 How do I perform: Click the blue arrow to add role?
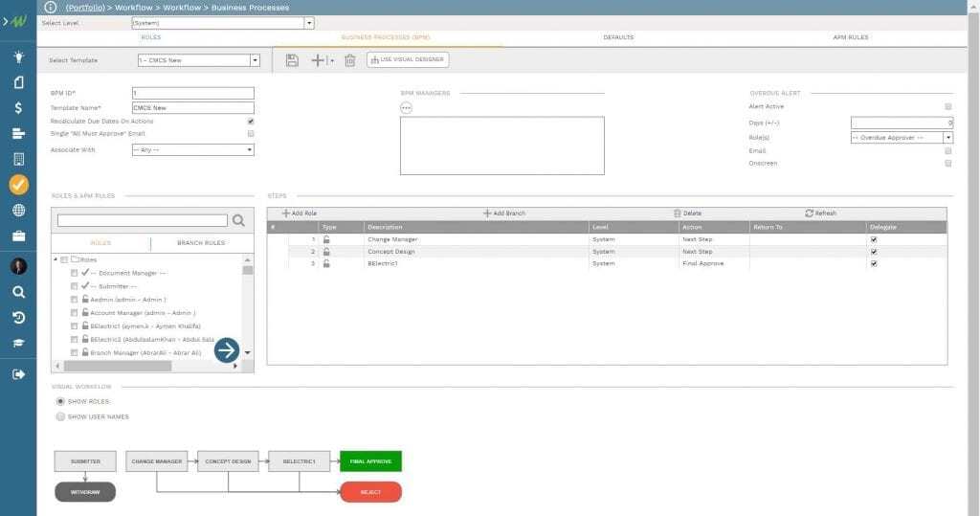click(x=227, y=349)
